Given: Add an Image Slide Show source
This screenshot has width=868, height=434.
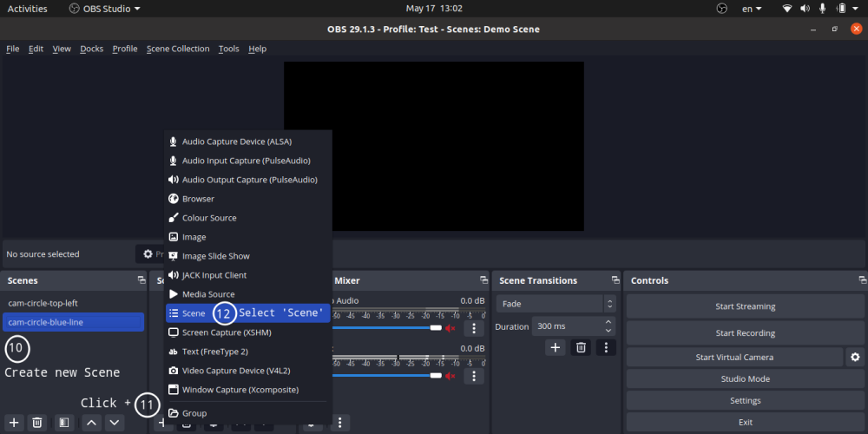Looking at the screenshot, I should 248,256.
